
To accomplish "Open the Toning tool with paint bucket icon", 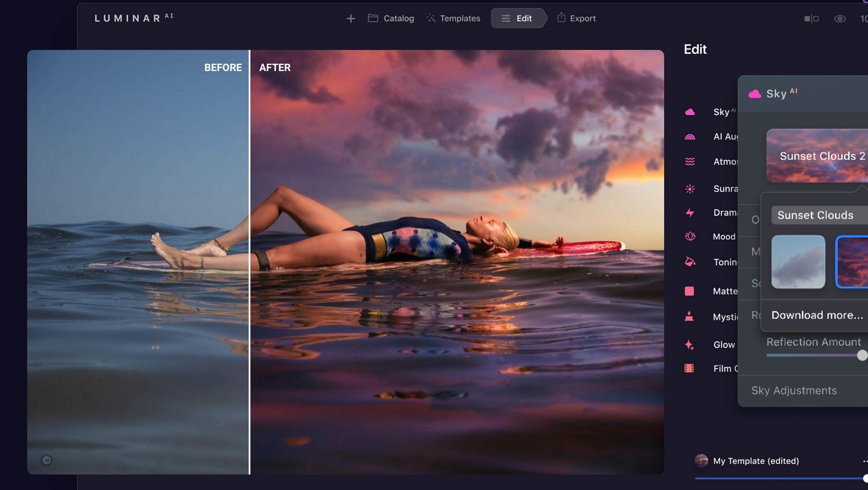I will (x=690, y=262).
